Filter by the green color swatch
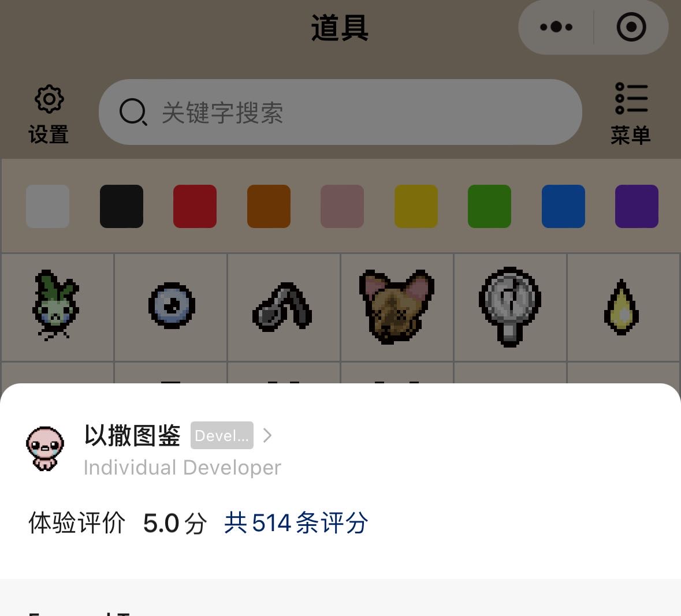 click(x=489, y=206)
